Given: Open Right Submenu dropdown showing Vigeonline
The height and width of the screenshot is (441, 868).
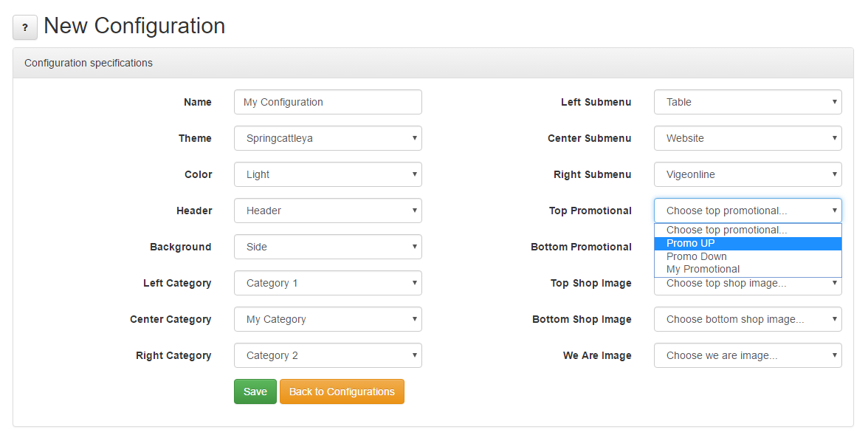Looking at the screenshot, I should coord(748,174).
